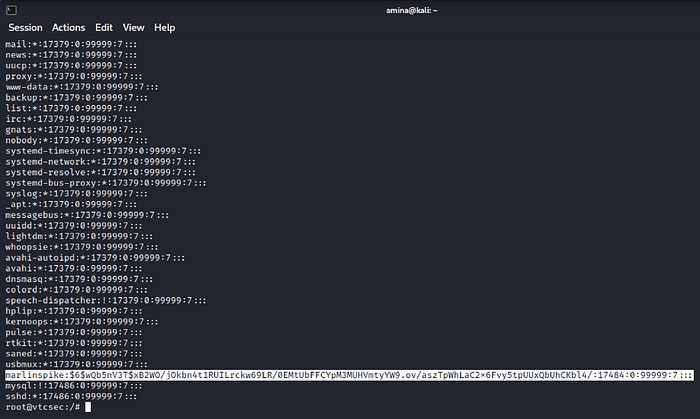700x419 pixels.
Task: Click the sshd shadow entry line
Action: coord(71,396)
